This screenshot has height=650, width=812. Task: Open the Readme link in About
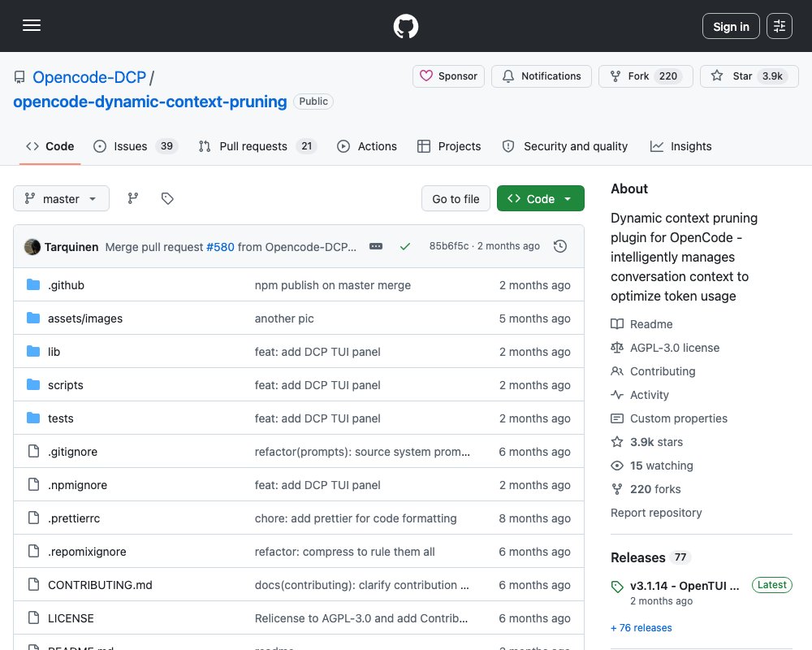(641, 324)
